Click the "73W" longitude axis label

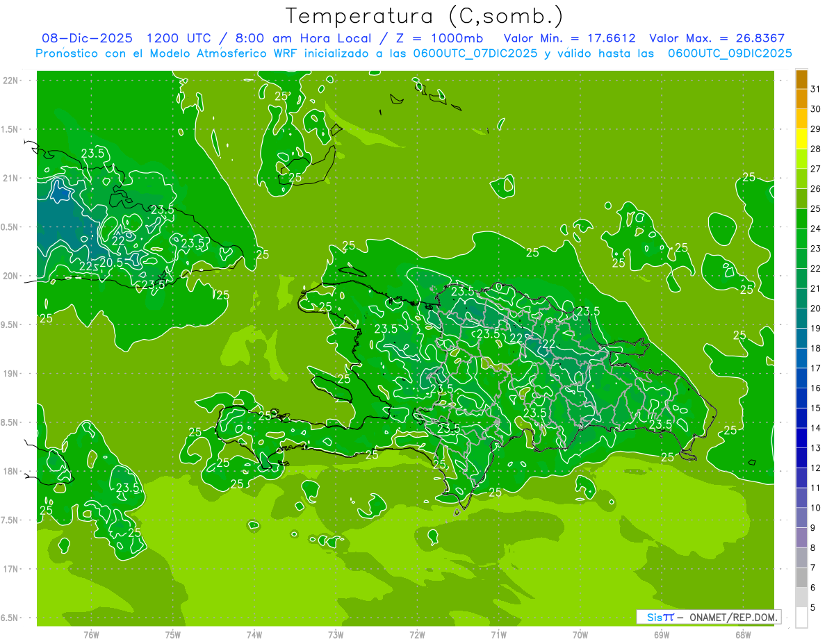336,634
